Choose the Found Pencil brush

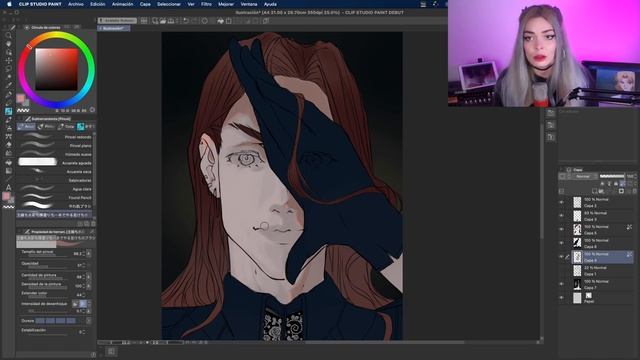56,198
